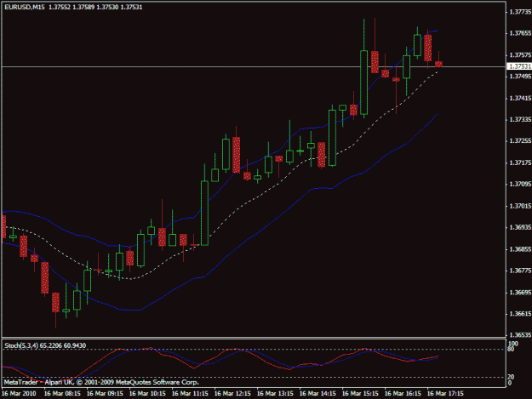The image size is (532, 399).
Task: Click the price axis label 1.36695
Action: [x=520, y=292]
